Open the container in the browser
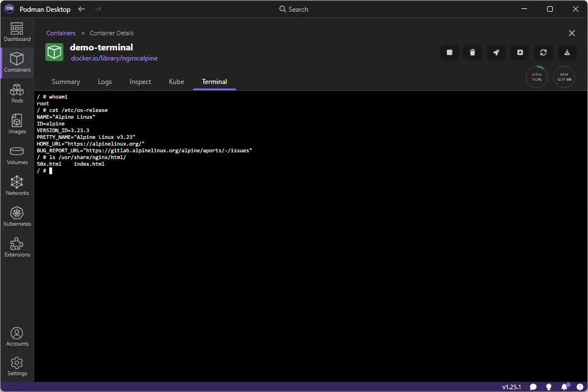 520,52
